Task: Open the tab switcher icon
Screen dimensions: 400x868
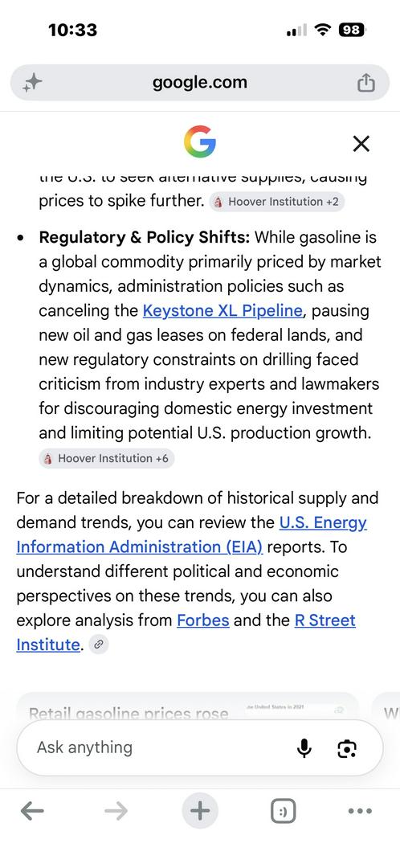Action: tap(284, 812)
